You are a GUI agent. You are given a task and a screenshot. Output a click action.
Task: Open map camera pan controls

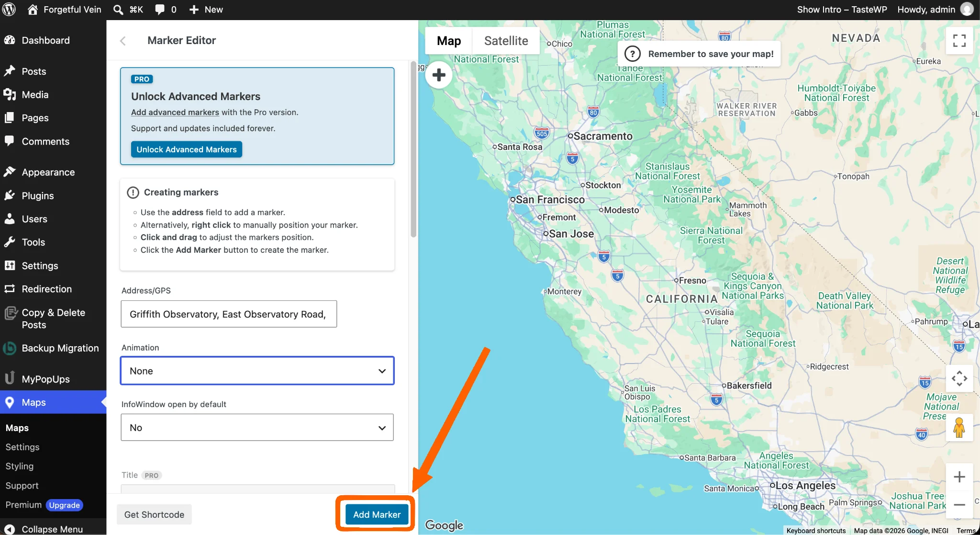[959, 378]
